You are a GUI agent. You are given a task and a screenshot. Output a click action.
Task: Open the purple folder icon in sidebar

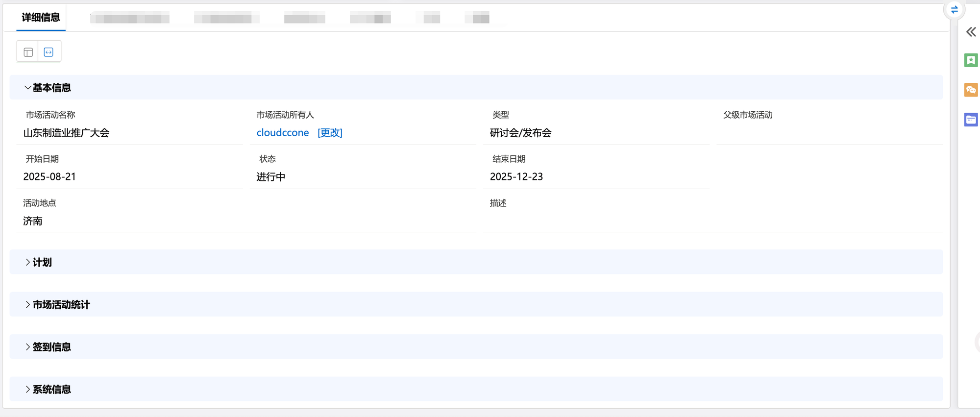click(971, 120)
